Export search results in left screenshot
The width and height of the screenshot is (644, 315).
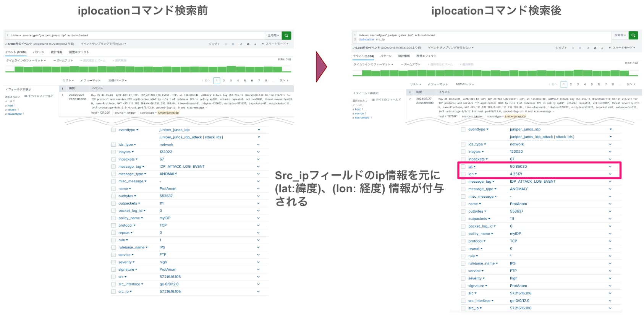point(255,44)
